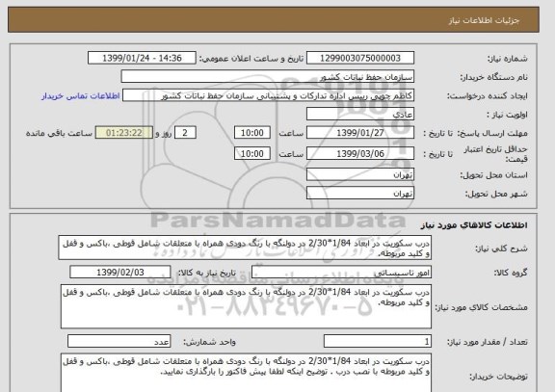Open the buyer contact info link
Screen dimensions: 555x392
point(81,96)
